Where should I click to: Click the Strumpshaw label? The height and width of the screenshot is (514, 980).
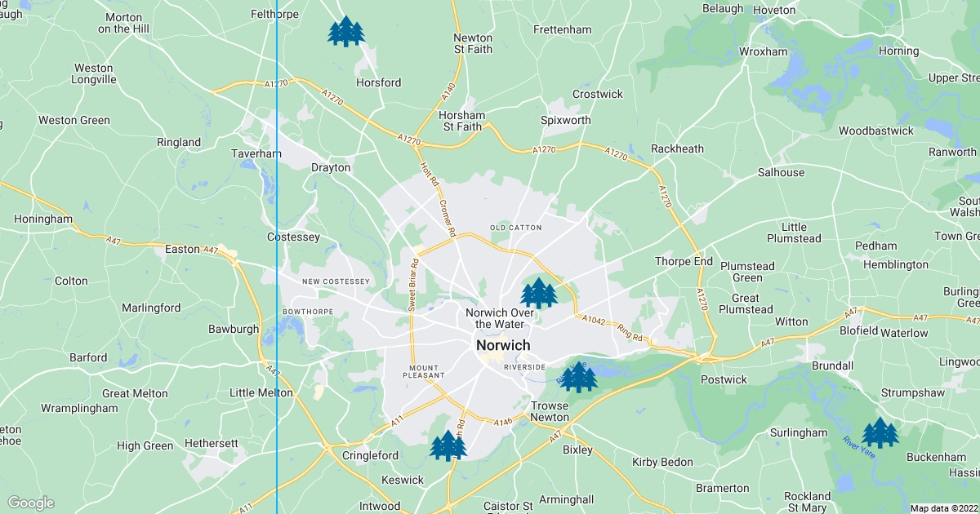(x=912, y=392)
